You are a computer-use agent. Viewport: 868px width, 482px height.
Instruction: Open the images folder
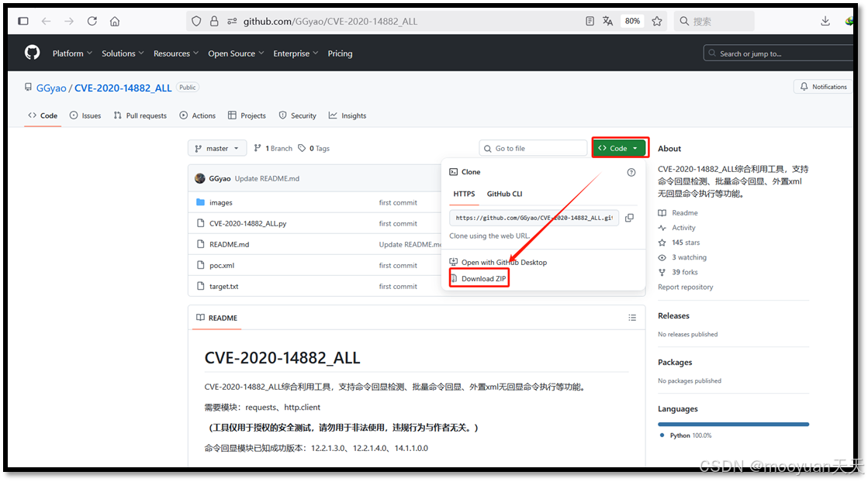221,202
